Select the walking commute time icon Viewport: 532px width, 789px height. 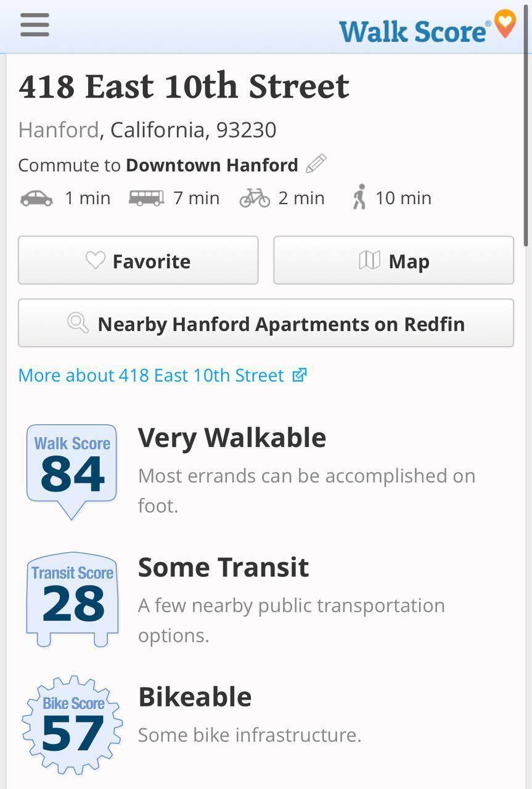click(x=359, y=197)
